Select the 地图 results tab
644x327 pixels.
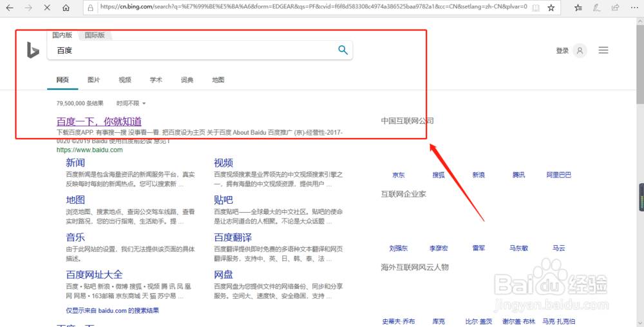pos(218,80)
